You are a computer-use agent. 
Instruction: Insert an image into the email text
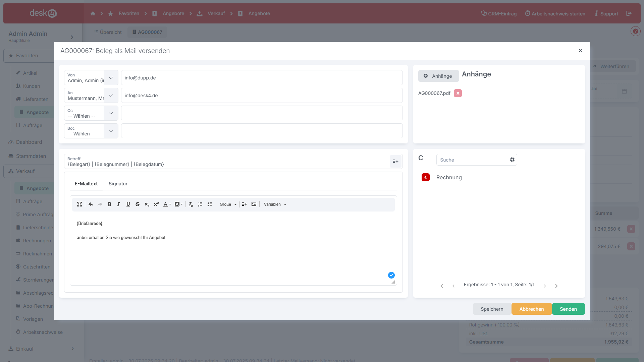254,204
